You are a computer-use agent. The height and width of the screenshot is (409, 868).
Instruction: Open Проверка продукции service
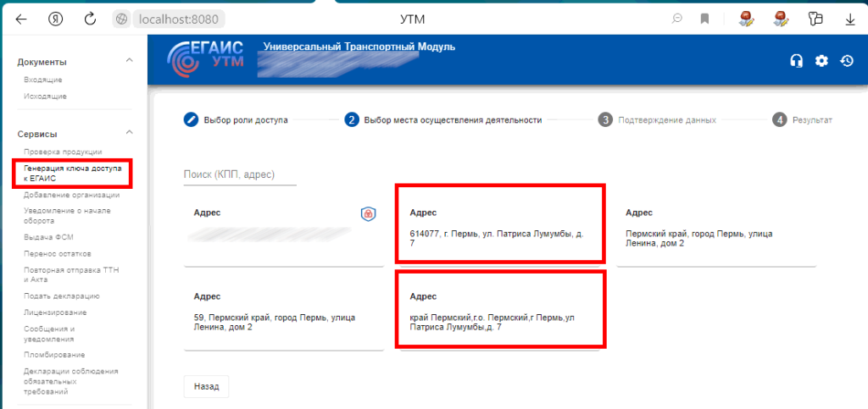(x=63, y=152)
